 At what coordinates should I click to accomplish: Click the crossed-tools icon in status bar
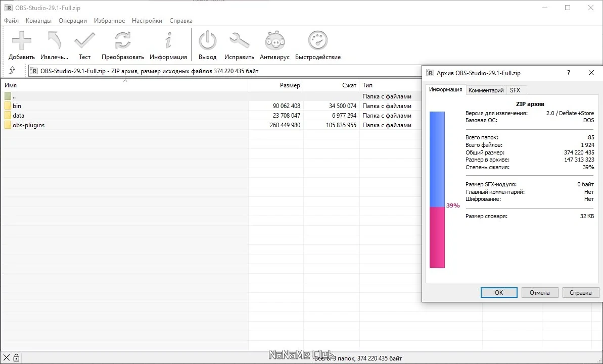tap(7, 358)
